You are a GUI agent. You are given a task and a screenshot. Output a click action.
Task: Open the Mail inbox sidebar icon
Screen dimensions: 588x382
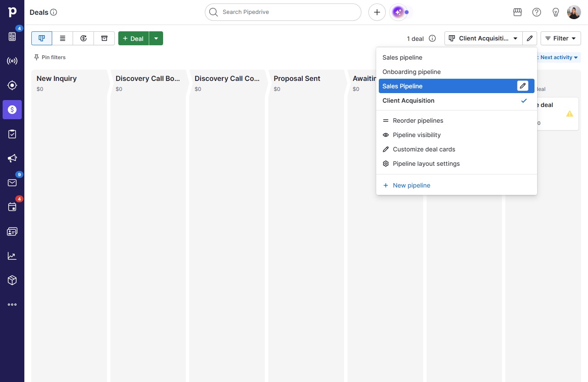point(12,183)
